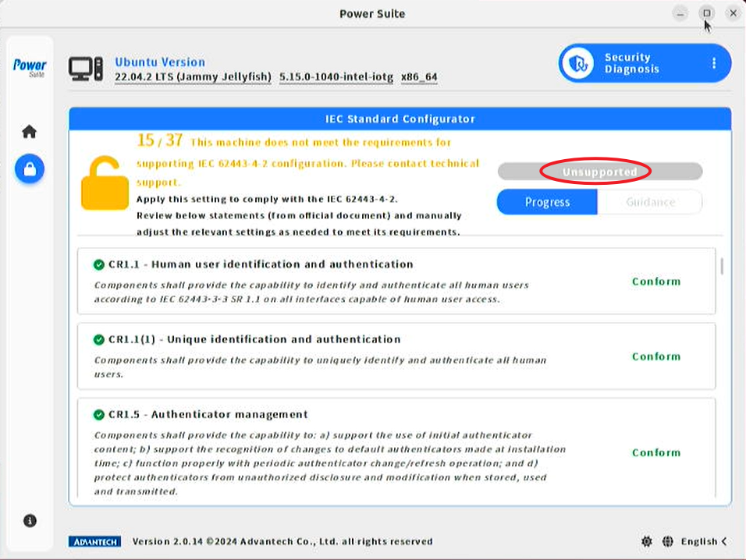Click the Unsupported status button
This screenshot has height=560, width=746.
(599, 172)
